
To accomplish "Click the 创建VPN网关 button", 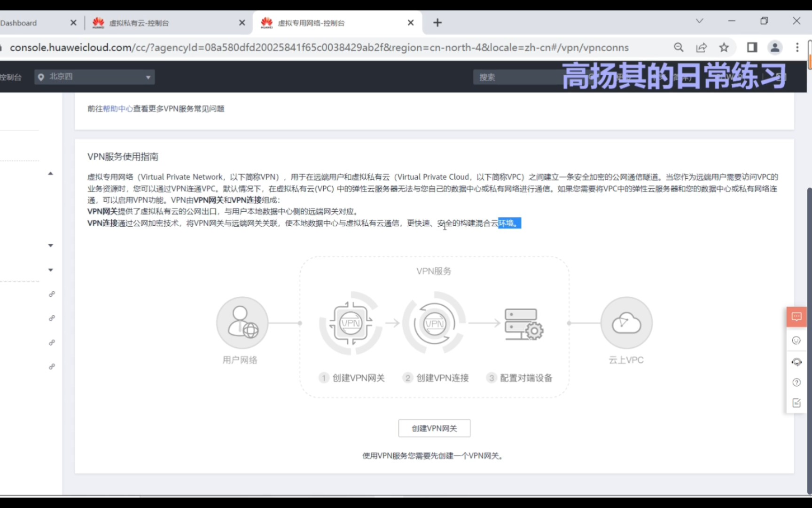I will tap(434, 429).
